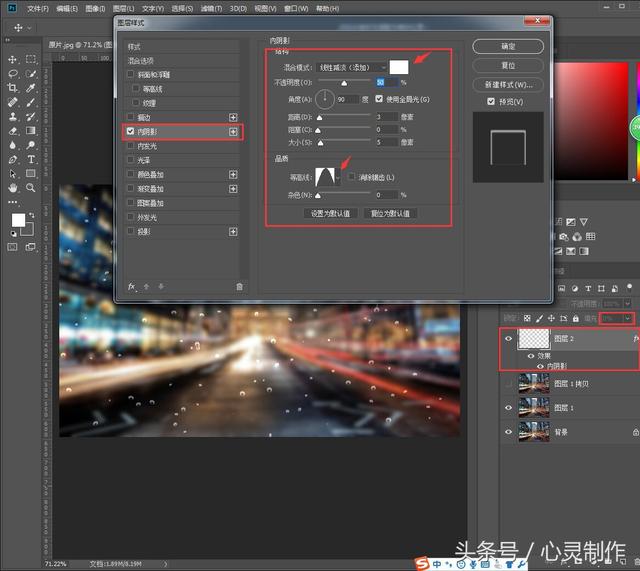Select the Crop tool
The image size is (640, 571).
point(13,88)
